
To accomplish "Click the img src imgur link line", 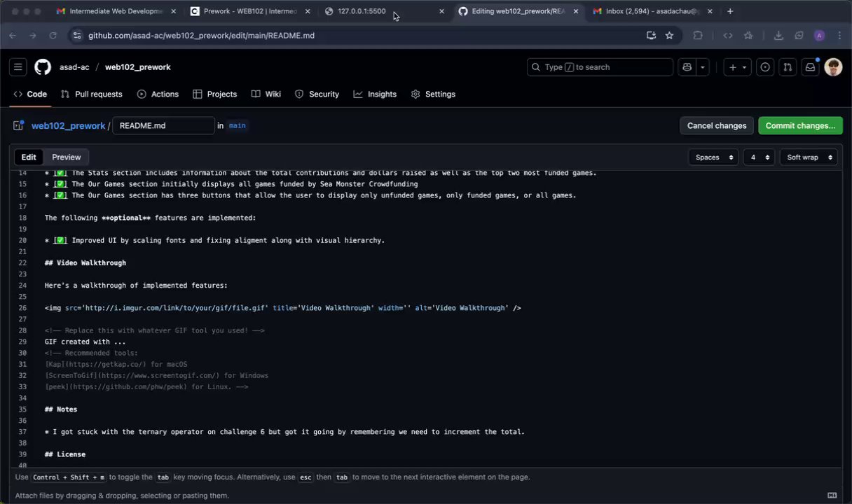I will 283,308.
